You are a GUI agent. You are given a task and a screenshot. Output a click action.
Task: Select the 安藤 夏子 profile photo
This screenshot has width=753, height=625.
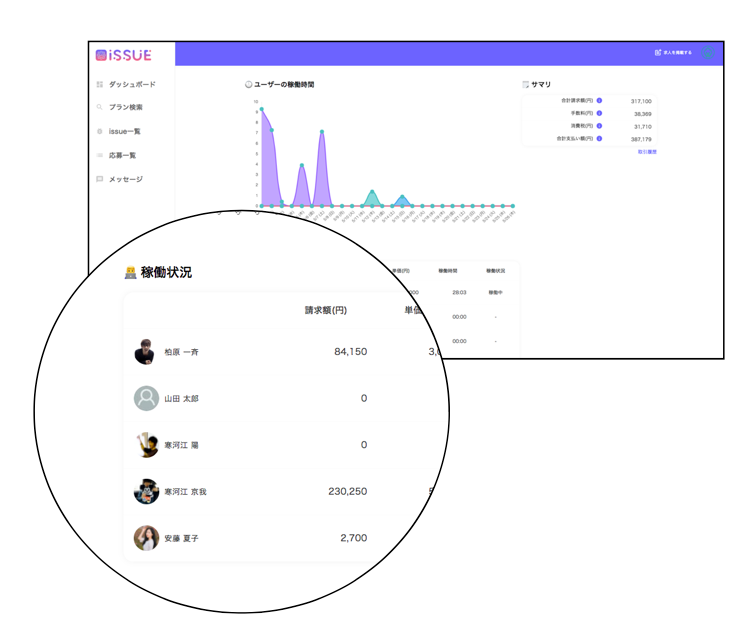point(146,538)
